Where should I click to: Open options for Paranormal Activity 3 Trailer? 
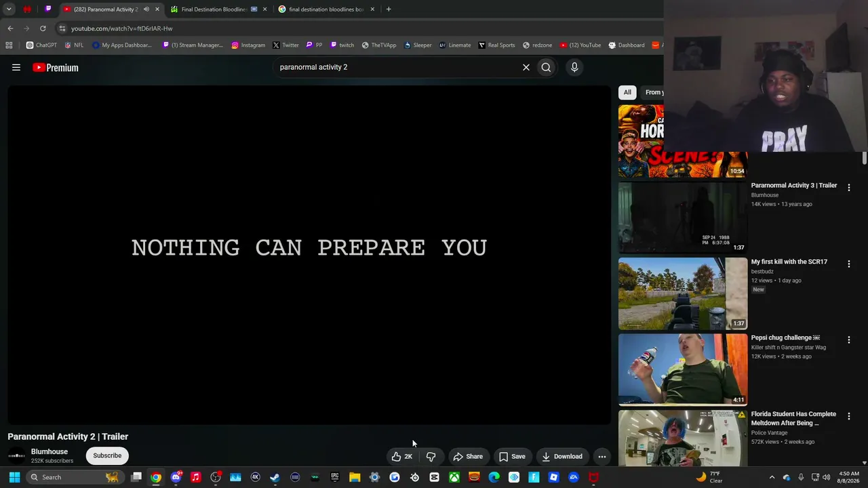tap(848, 187)
